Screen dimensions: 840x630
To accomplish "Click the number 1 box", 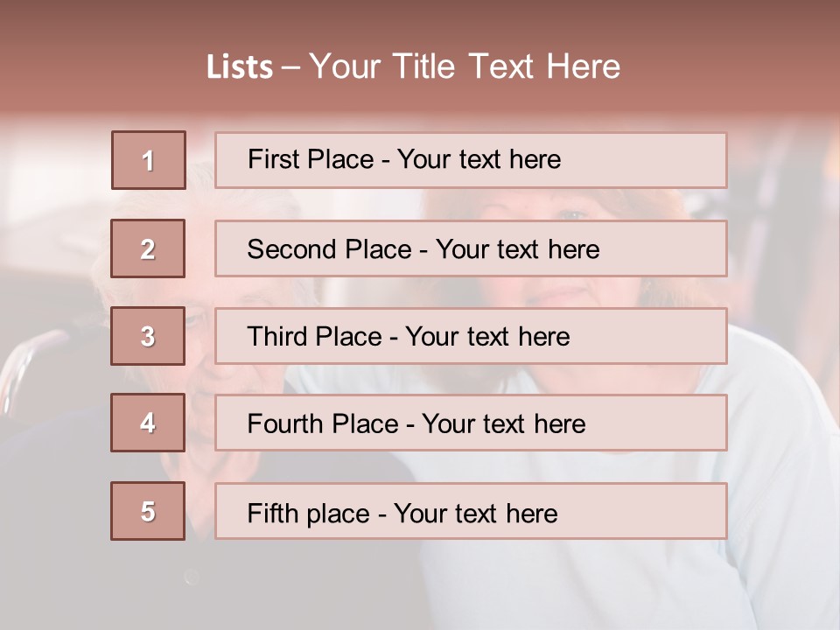I will point(149,160).
